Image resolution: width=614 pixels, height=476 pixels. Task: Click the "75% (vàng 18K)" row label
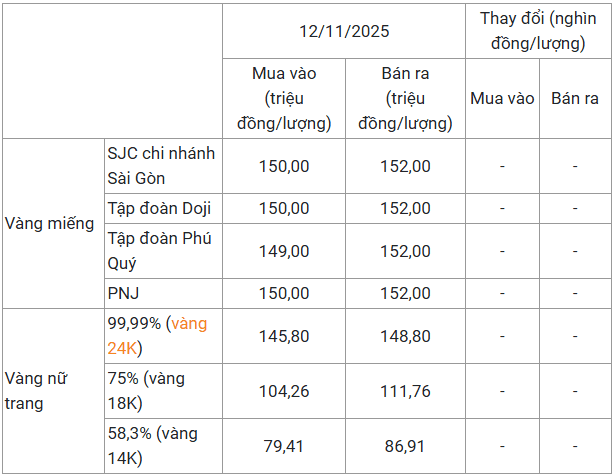pos(152,391)
